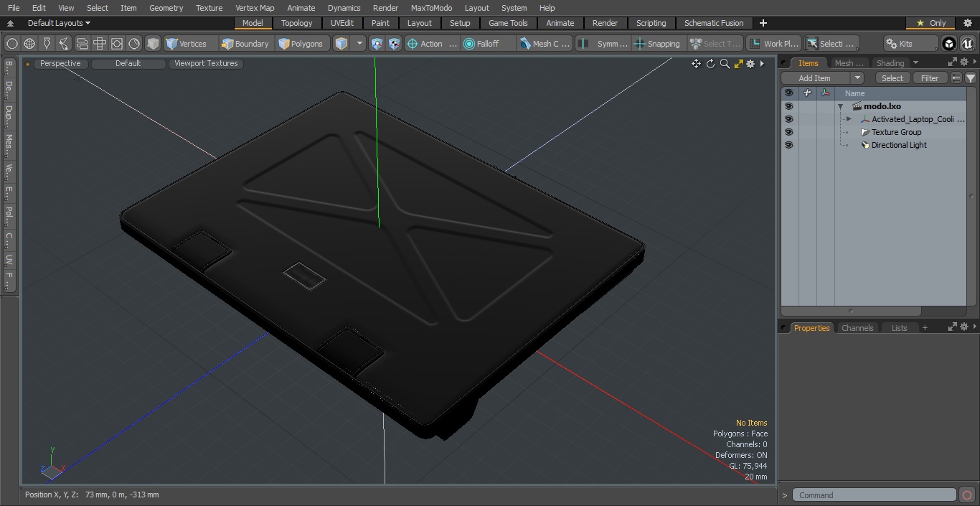The height and width of the screenshot is (506, 980).
Task: Click the pie-circle toolbar icon
Action: [134, 44]
